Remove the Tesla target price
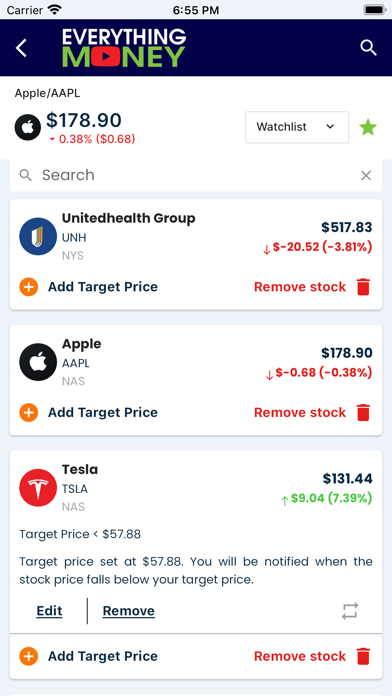The width and height of the screenshot is (392, 696). pyautogui.click(x=128, y=611)
